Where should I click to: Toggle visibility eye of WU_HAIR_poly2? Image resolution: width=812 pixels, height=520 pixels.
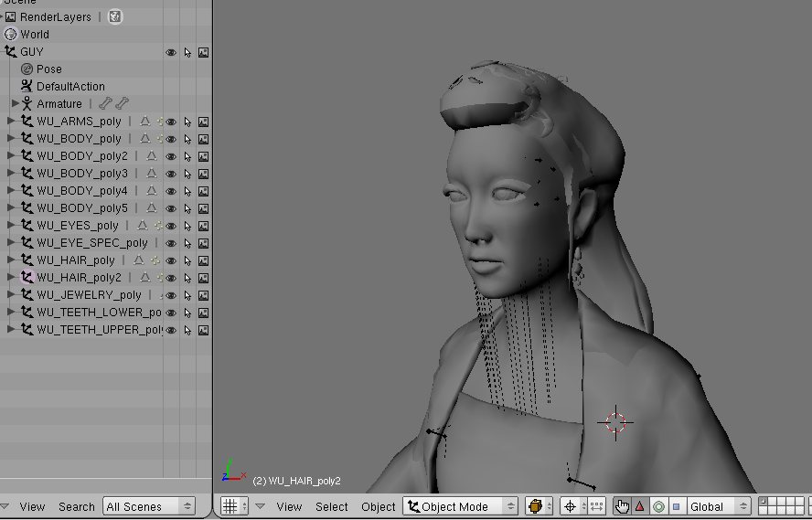(x=171, y=279)
